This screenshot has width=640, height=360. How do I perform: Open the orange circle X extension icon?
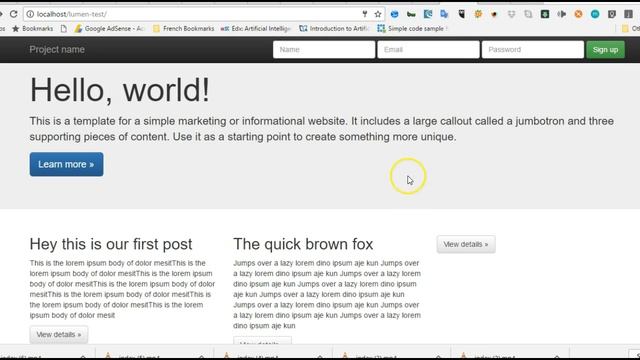[578, 14]
